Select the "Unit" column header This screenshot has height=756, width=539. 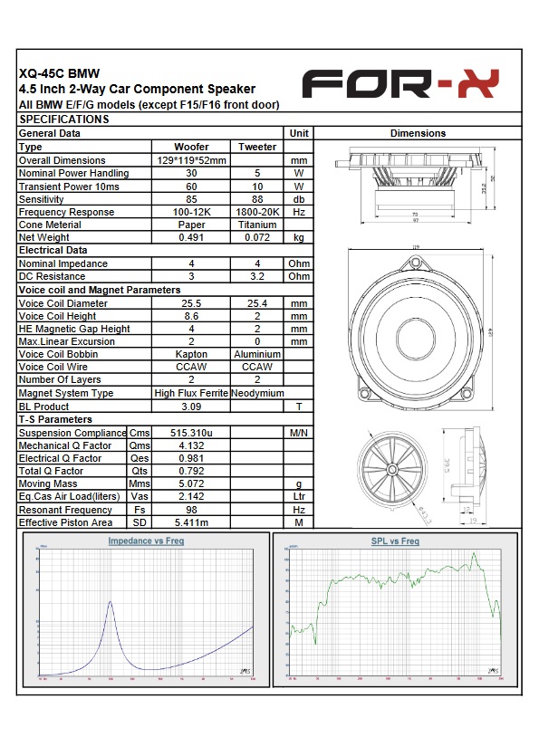pos(299,133)
